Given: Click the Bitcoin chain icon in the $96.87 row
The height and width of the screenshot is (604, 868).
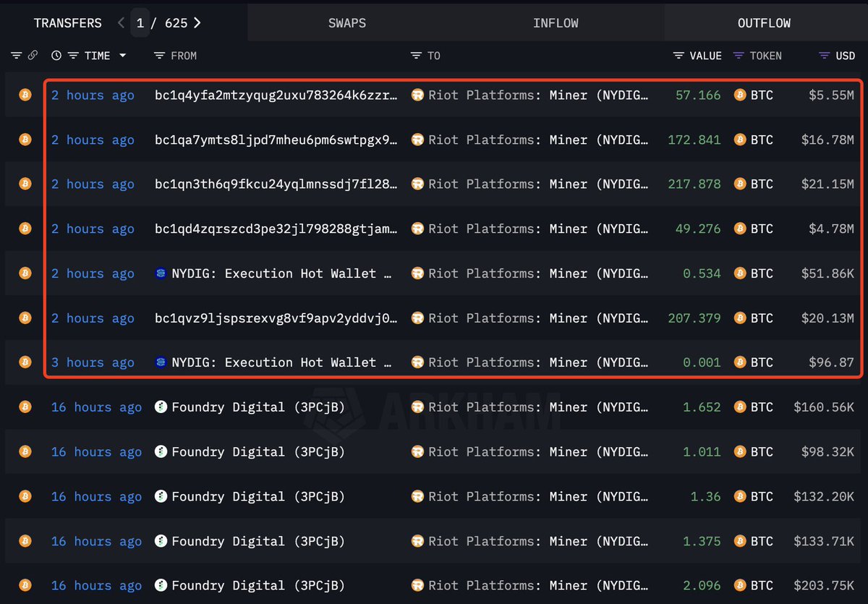Looking at the screenshot, I should pyautogui.click(x=25, y=362).
